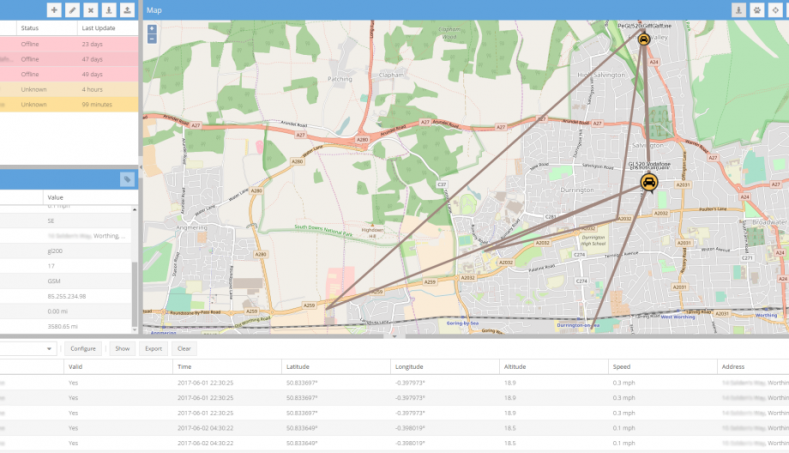
Task: Sort devices by the Last Update column header
Action: [108, 28]
